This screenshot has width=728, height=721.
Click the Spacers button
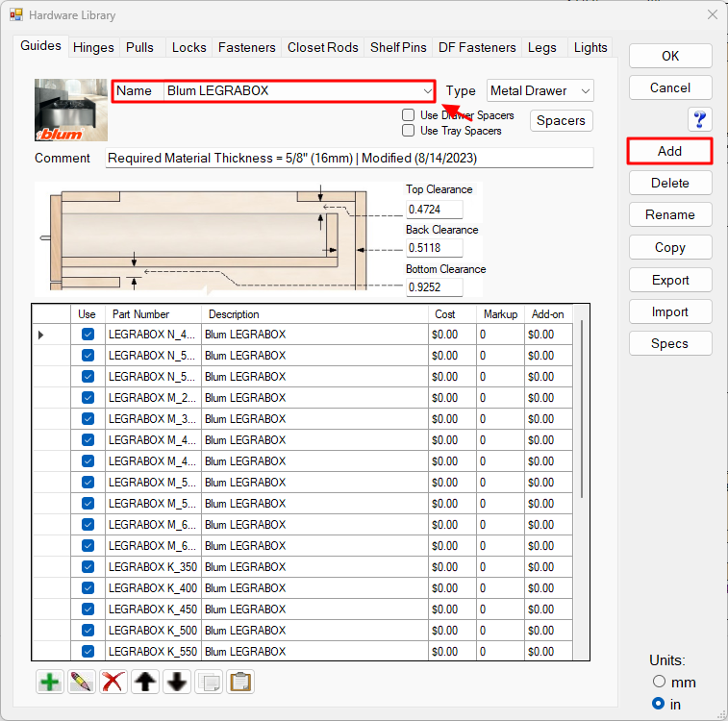561,120
